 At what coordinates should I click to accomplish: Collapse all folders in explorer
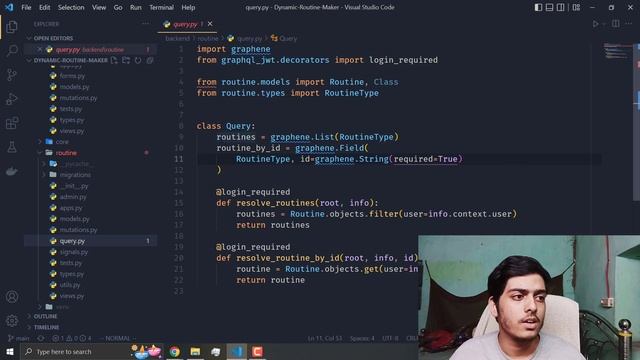tap(150, 60)
